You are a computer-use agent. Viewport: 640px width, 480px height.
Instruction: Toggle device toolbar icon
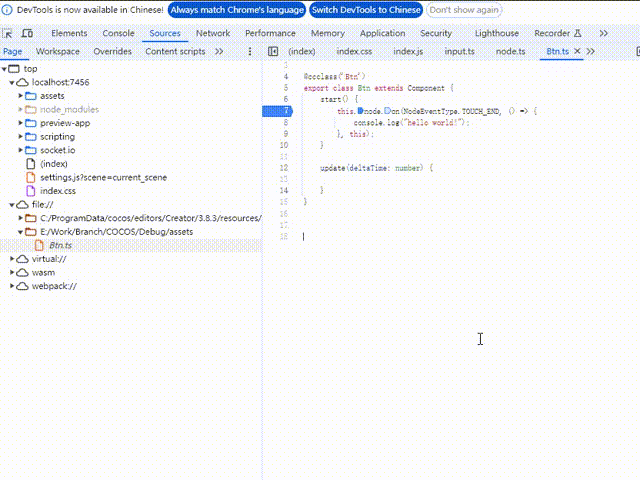[x=27, y=33]
